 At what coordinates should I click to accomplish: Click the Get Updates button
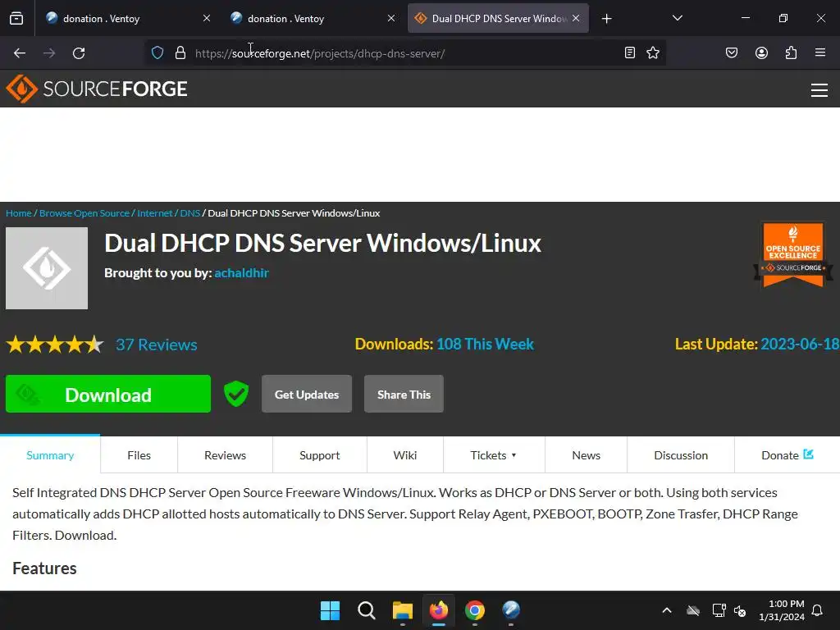pos(307,394)
